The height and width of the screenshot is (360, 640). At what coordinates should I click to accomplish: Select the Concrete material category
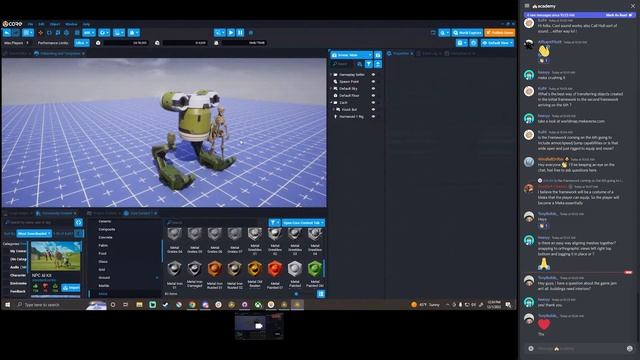(x=105, y=237)
